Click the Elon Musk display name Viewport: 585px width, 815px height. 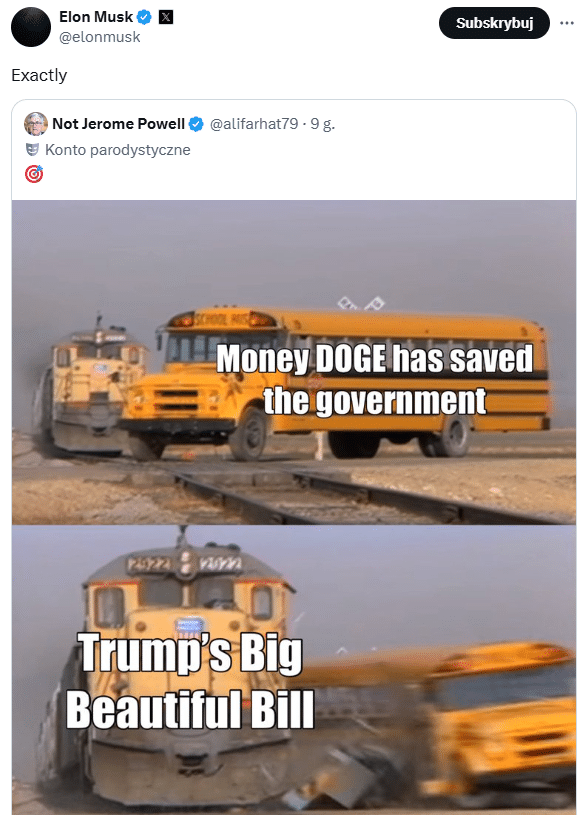96,17
